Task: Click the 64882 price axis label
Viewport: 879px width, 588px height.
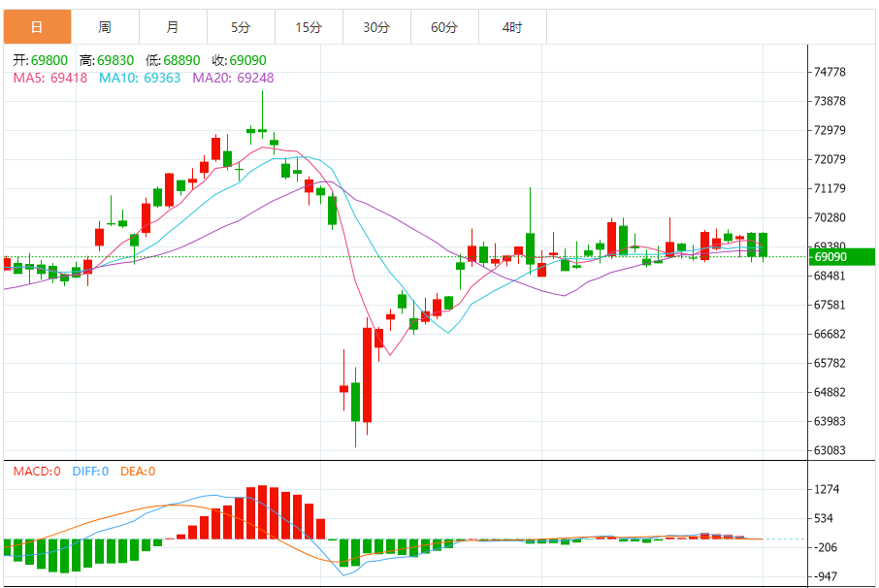Action: click(x=830, y=392)
